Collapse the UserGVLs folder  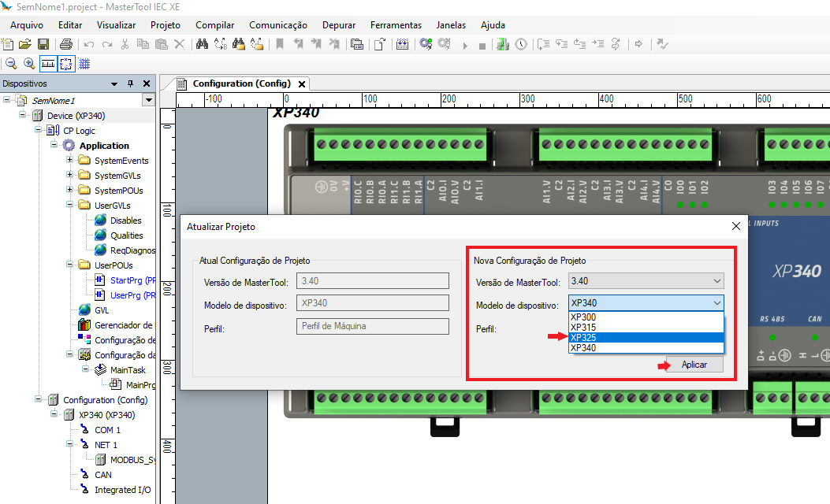click(70, 204)
